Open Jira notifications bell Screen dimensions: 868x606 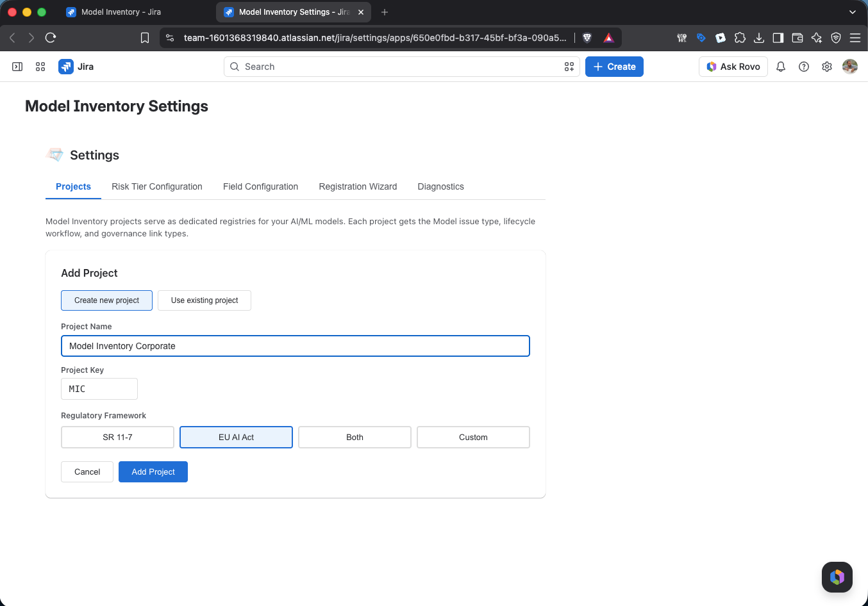pos(781,67)
